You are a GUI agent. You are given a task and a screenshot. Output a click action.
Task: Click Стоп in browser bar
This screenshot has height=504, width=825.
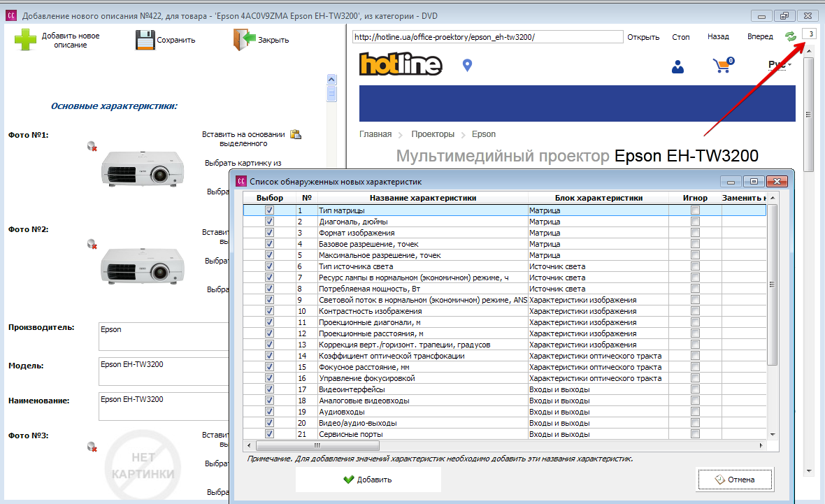pyautogui.click(x=680, y=37)
